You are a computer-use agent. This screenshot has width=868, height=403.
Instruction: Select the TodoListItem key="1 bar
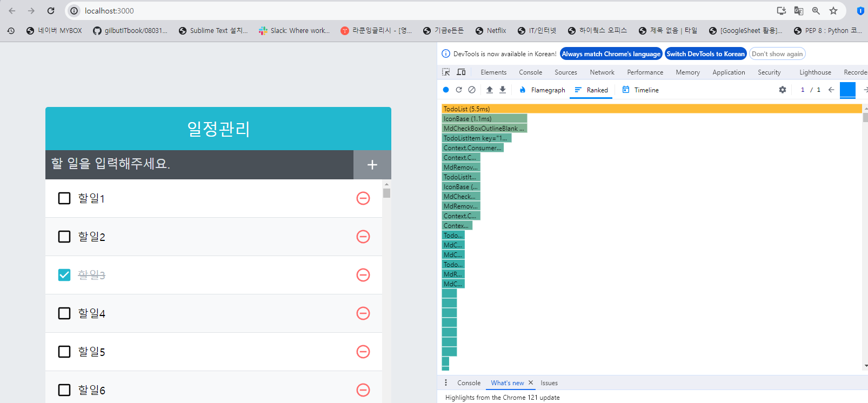pyautogui.click(x=477, y=138)
